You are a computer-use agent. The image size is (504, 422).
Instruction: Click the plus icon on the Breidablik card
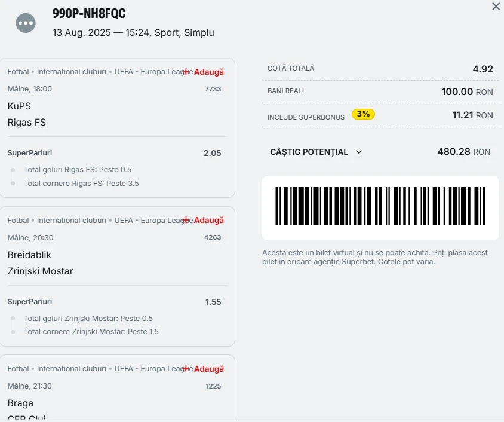[186, 221]
